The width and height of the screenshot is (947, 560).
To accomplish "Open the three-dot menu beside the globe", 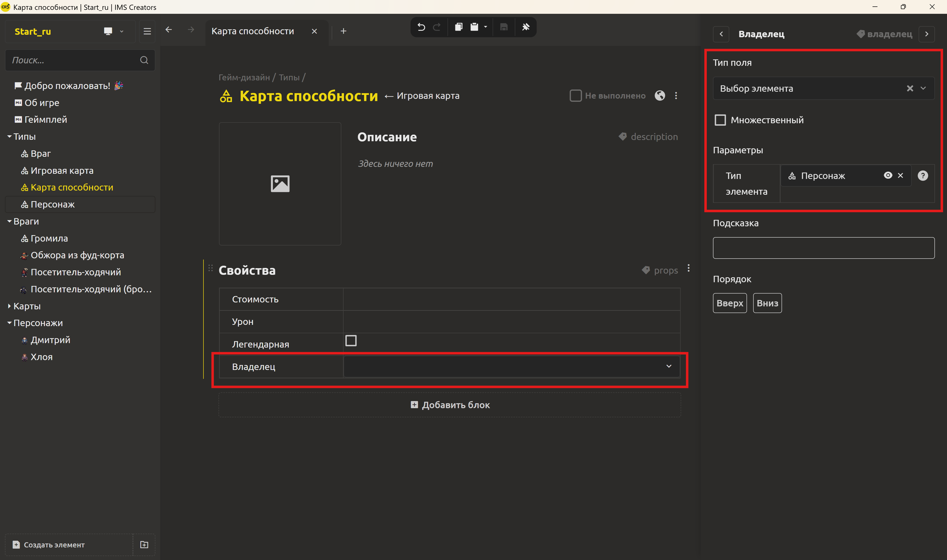I will point(676,95).
